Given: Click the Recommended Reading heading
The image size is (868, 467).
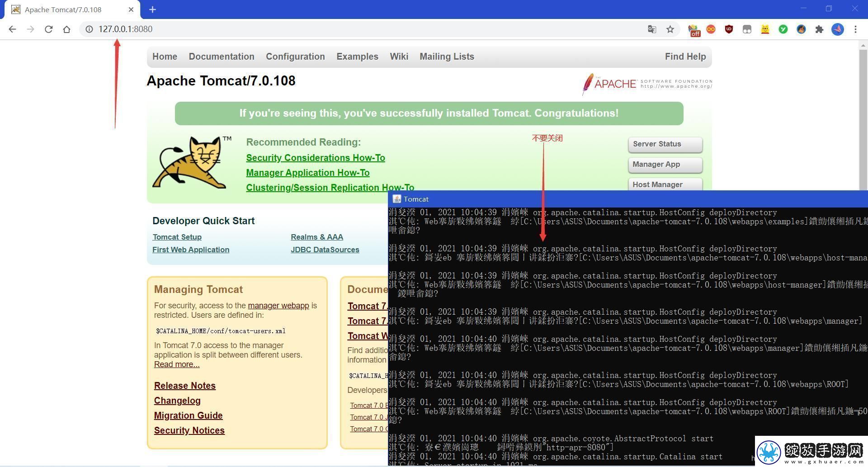Looking at the screenshot, I should tap(303, 142).
